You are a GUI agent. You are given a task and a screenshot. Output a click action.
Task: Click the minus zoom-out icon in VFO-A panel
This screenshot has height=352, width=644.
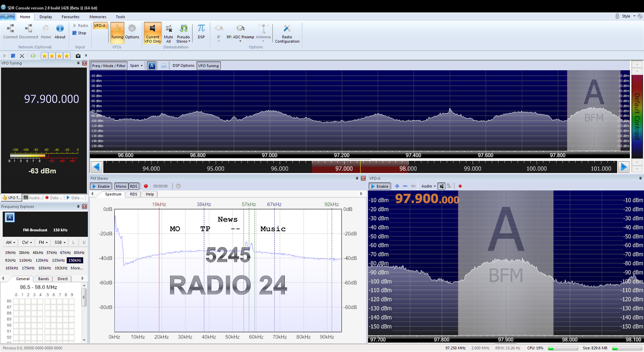tap(405, 186)
